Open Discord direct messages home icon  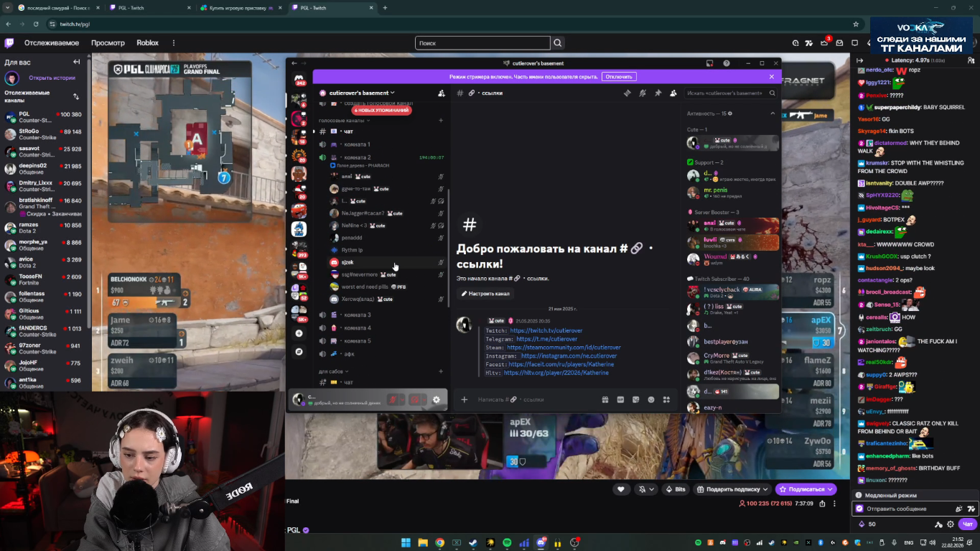tap(299, 78)
